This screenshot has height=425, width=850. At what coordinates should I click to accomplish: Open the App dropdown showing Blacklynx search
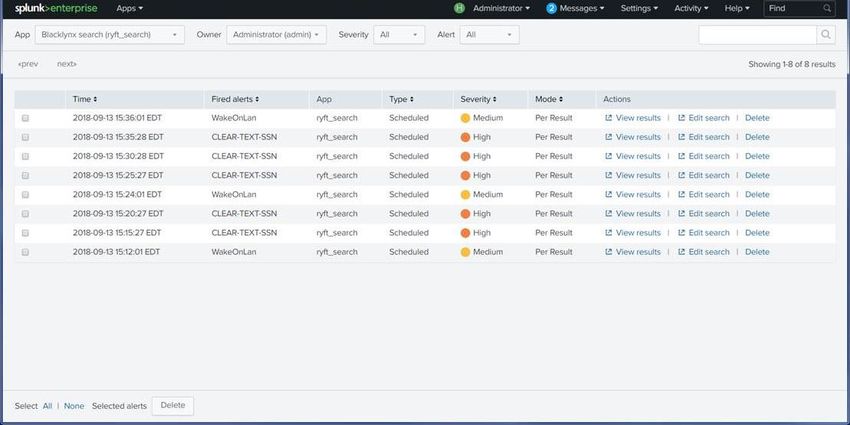click(110, 35)
